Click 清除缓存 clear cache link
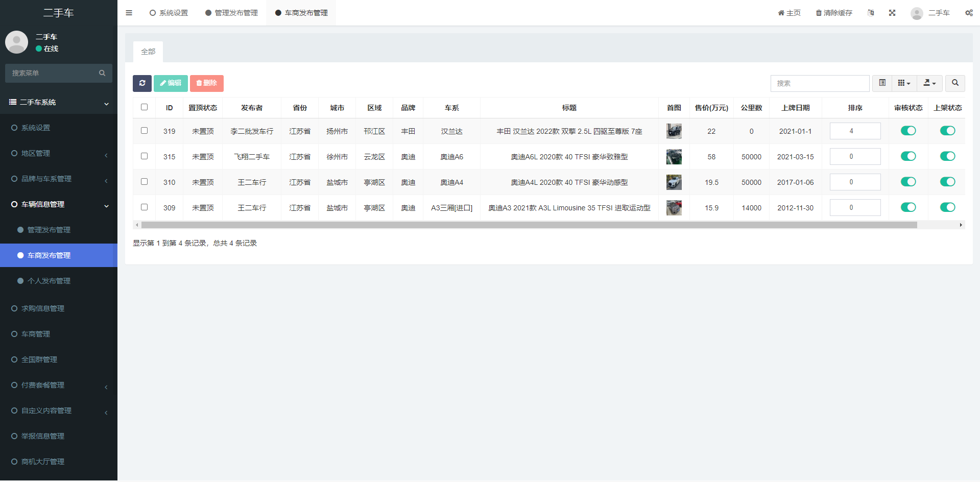Screen dimensions: 980x482 834,13
